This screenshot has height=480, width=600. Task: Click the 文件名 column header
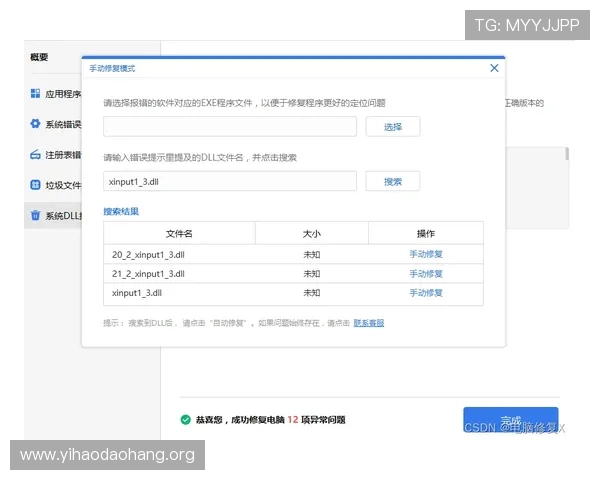pyautogui.click(x=179, y=233)
